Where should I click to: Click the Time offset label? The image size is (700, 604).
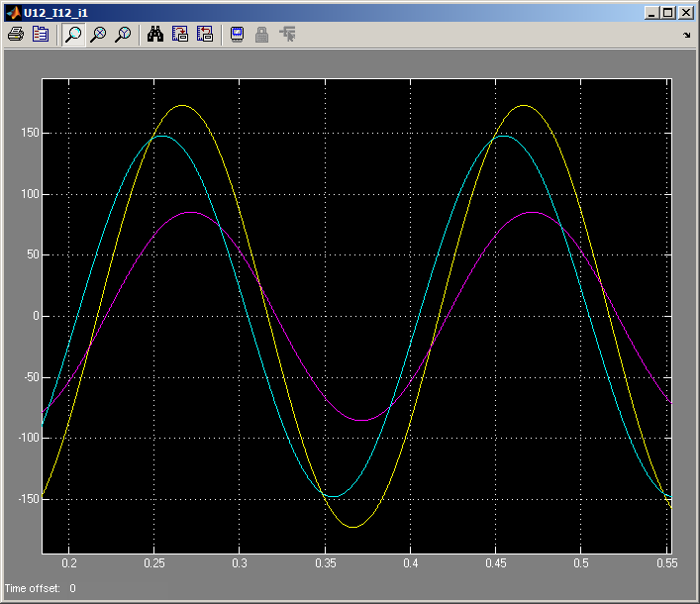coord(33,589)
